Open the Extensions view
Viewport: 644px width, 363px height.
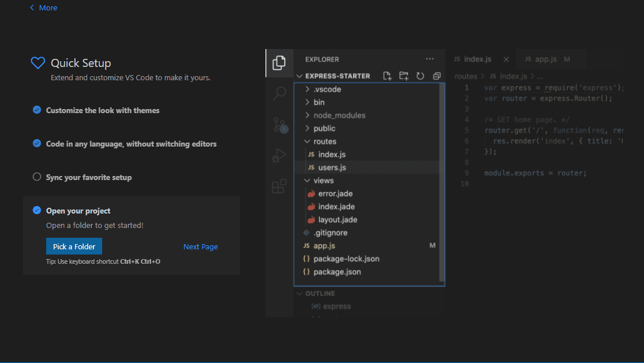coord(279,186)
